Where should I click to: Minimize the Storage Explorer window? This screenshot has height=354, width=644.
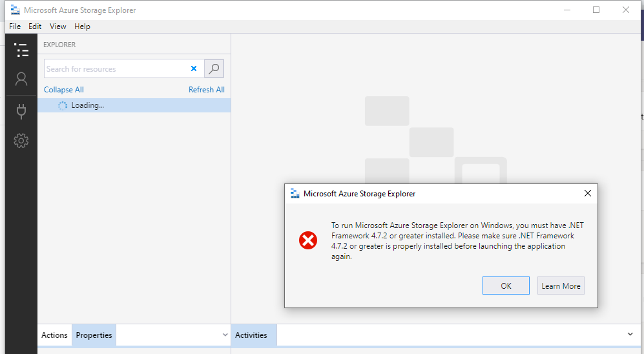click(567, 10)
